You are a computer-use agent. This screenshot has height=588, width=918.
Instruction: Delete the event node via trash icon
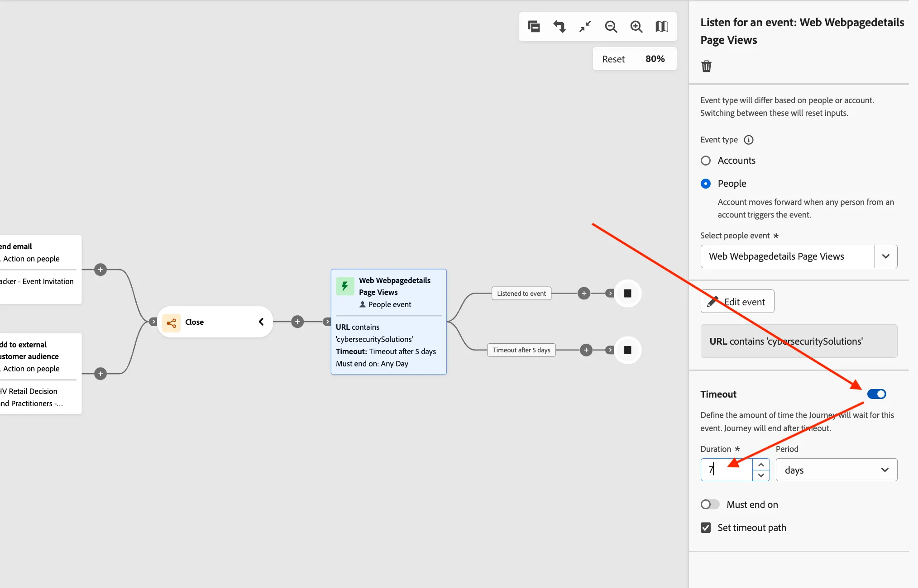pyautogui.click(x=706, y=66)
